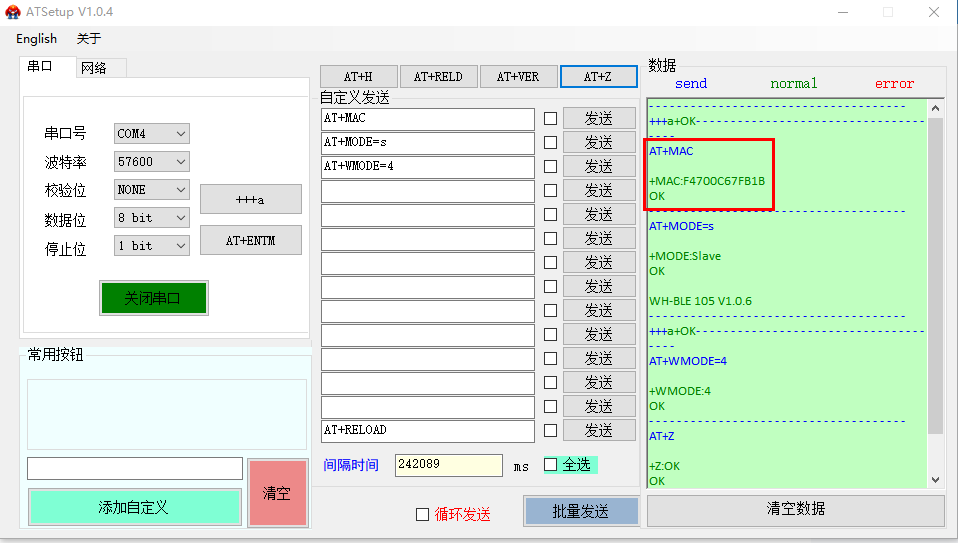This screenshot has height=543, width=958.
Task: Click the green 关闭串口 button
Action: point(153,298)
